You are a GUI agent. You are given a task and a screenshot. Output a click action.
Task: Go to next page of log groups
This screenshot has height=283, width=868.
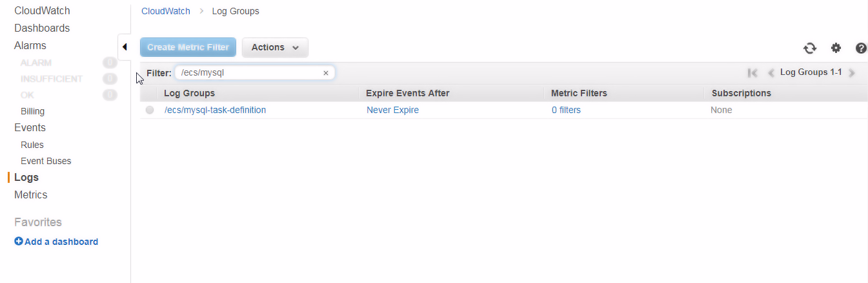(852, 73)
